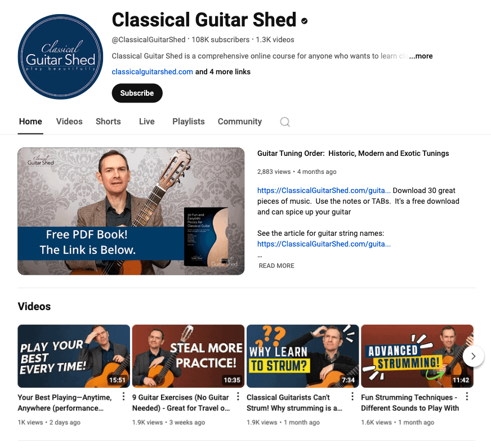Open the Steal More Practice video thumbnail
Image resolution: width=491 pixels, height=448 pixels.
coord(188,356)
